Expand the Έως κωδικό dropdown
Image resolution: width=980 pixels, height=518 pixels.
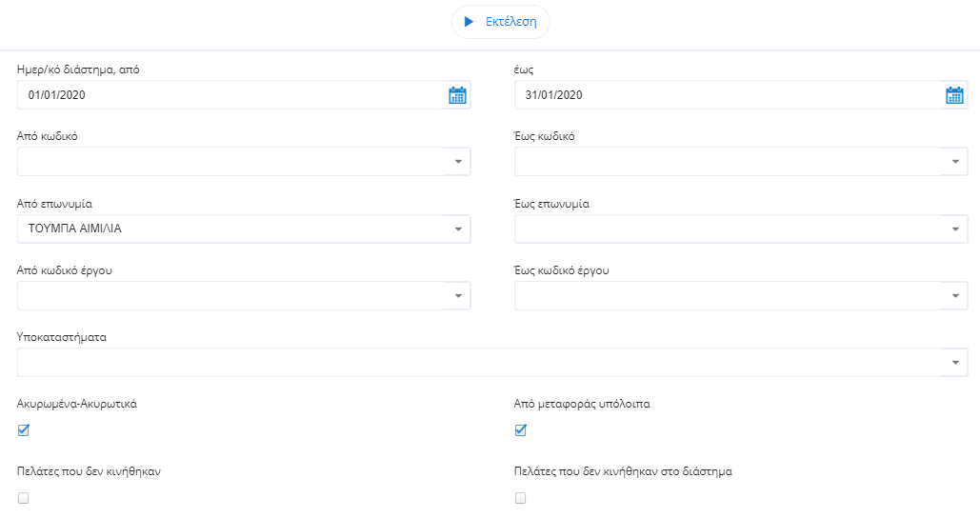[x=955, y=162]
